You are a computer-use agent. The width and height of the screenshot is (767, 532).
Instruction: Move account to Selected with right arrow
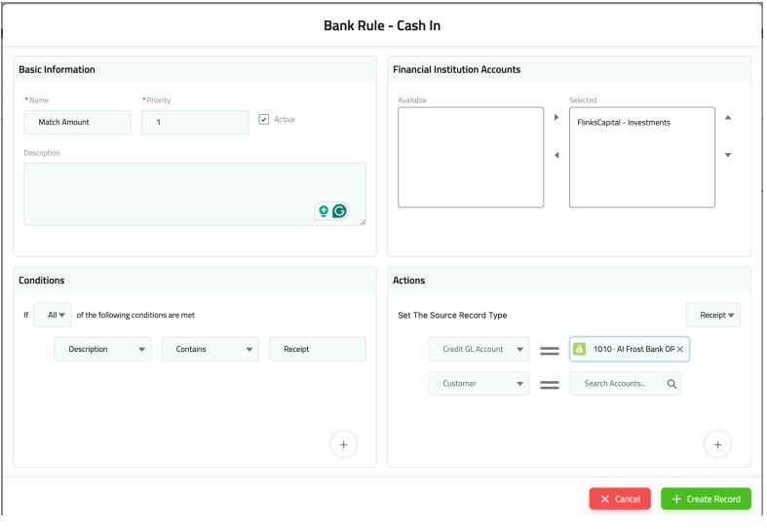[x=556, y=118]
